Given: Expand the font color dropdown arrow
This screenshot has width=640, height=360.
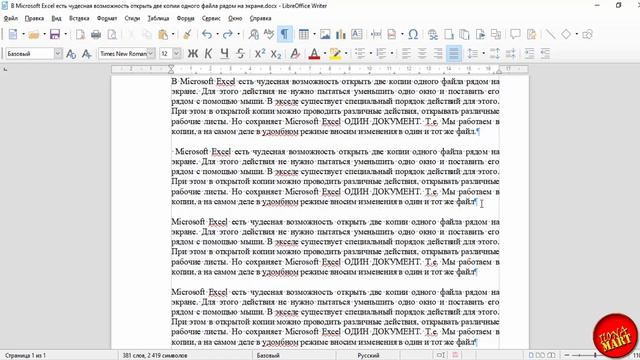Looking at the screenshot, I should coord(325,53).
